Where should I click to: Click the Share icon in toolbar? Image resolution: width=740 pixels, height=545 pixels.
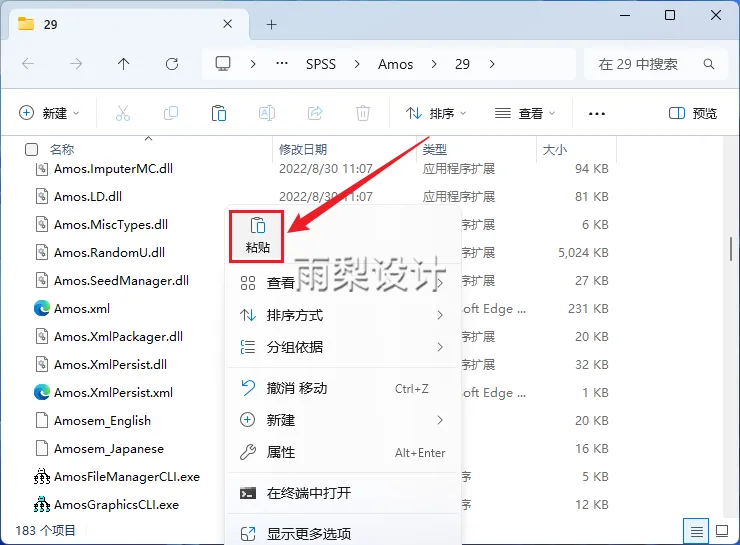point(315,113)
